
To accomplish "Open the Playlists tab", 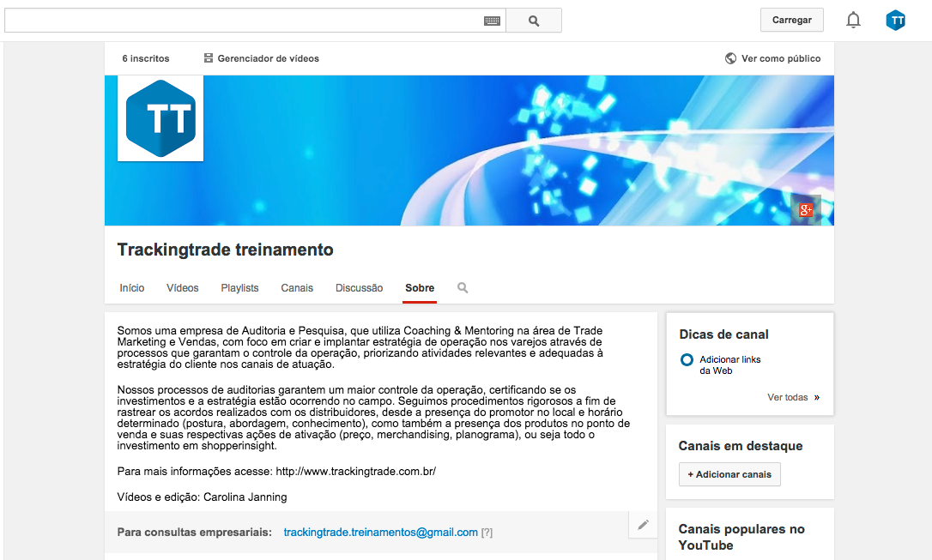I will 239,288.
